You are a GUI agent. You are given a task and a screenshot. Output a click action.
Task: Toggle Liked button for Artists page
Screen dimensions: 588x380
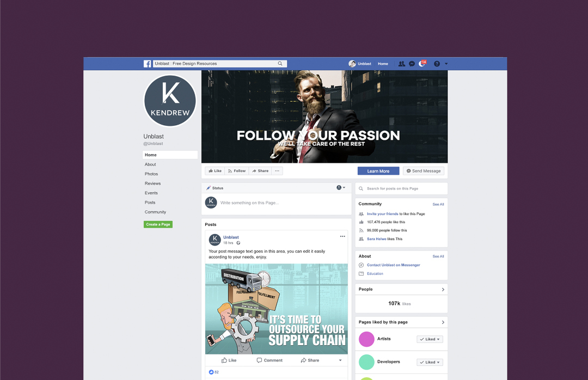[430, 339]
